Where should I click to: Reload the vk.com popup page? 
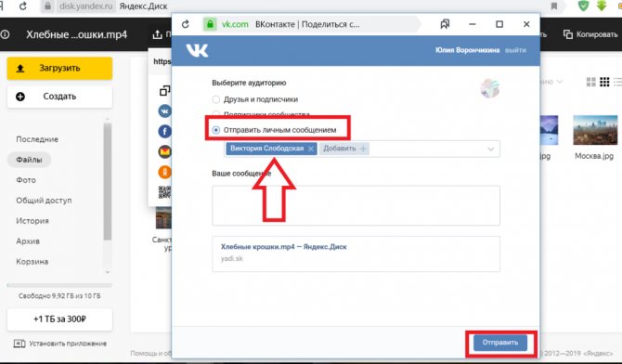coord(186,24)
